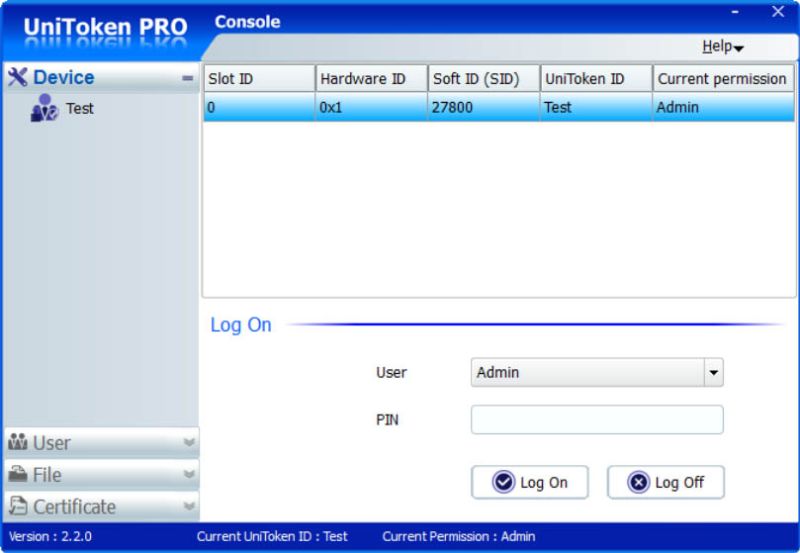Viewport: 800px width, 553px height.
Task: Sort by Slot ID column header
Action: [x=259, y=79]
